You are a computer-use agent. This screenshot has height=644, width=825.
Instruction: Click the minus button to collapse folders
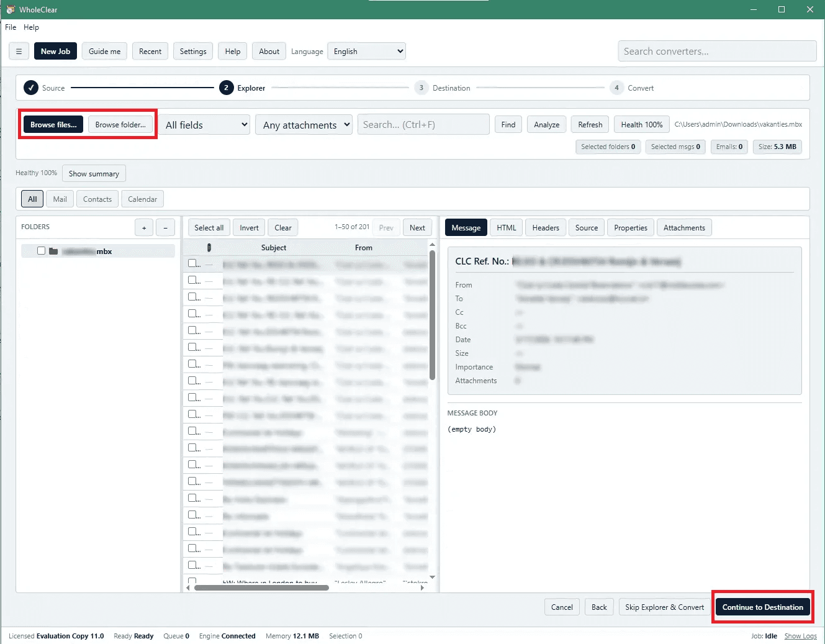pyautogui.click(x=165, y=228)
